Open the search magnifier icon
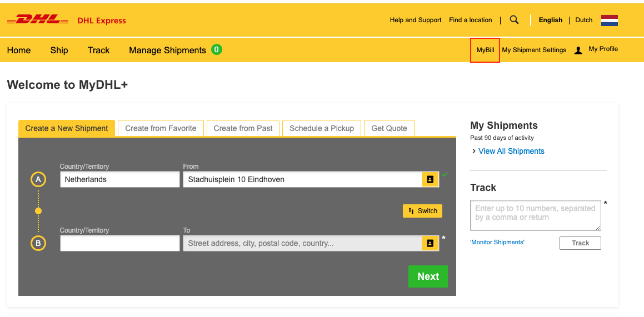Screen dimensions: 644x317 pos(514,20)
